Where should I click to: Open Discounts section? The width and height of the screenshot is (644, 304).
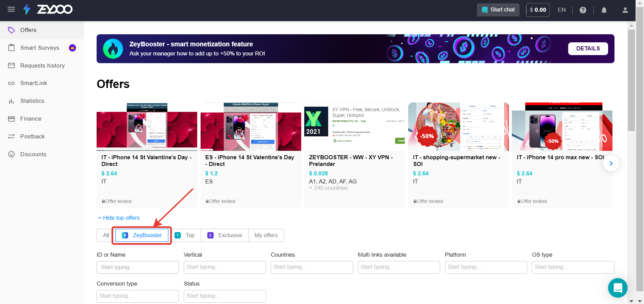coord(42,154)
